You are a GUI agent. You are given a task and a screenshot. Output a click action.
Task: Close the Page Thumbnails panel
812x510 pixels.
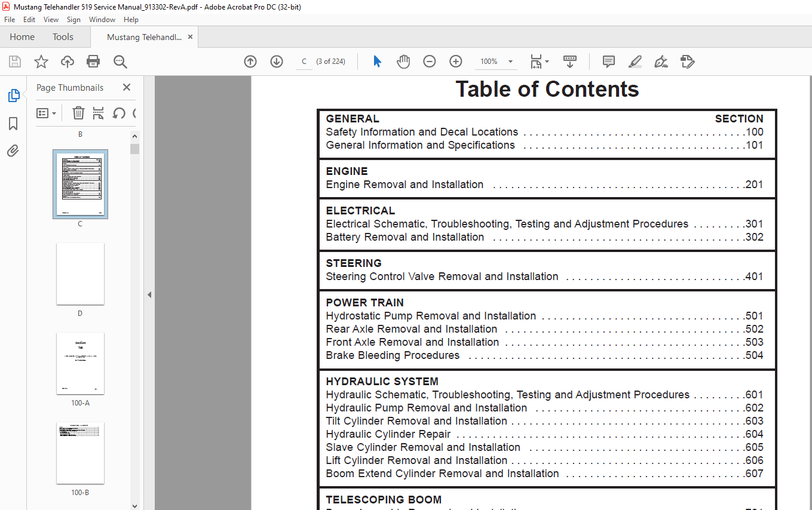pos(127,87)
